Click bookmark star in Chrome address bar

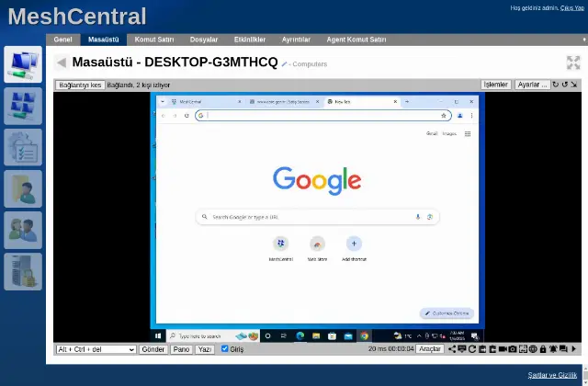[x=444, y=116]
